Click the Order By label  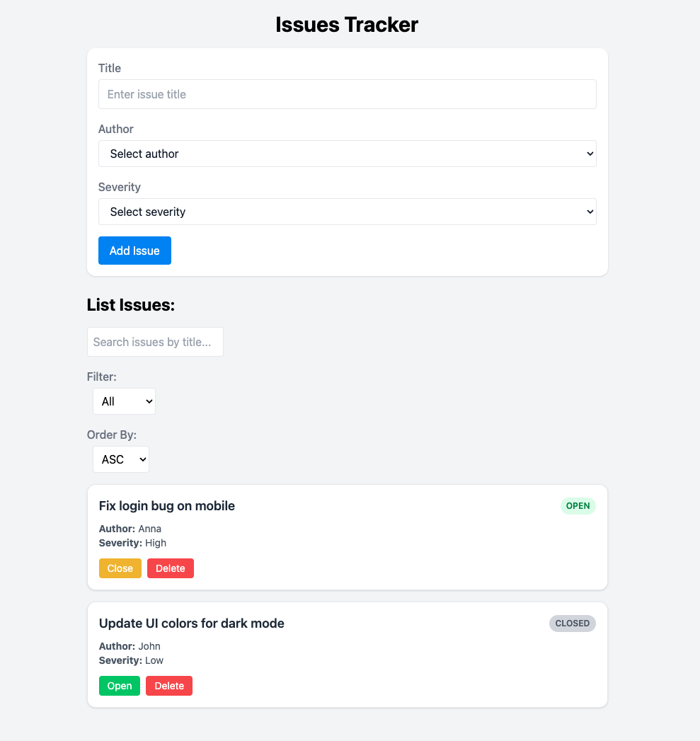[x=112, y=435]
